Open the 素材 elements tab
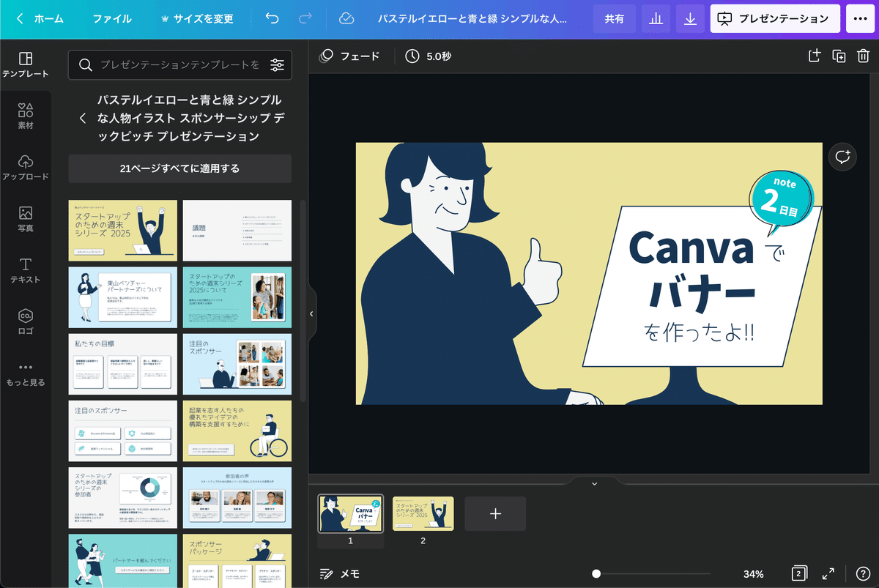Viewport: 879px width, 588px height. (26, 116)
